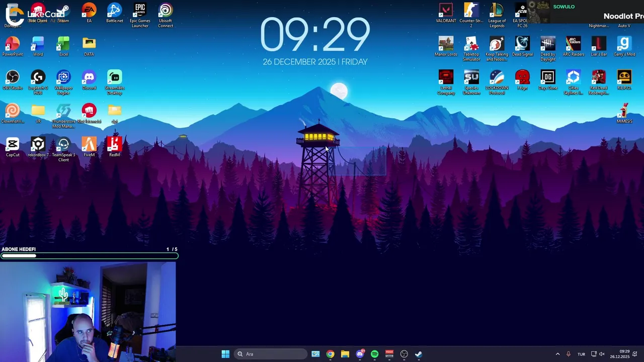The height and width of the screenshot is (362, 644).
Task: Open the Dead by Daylight shortcut
Action: (548, 49)
